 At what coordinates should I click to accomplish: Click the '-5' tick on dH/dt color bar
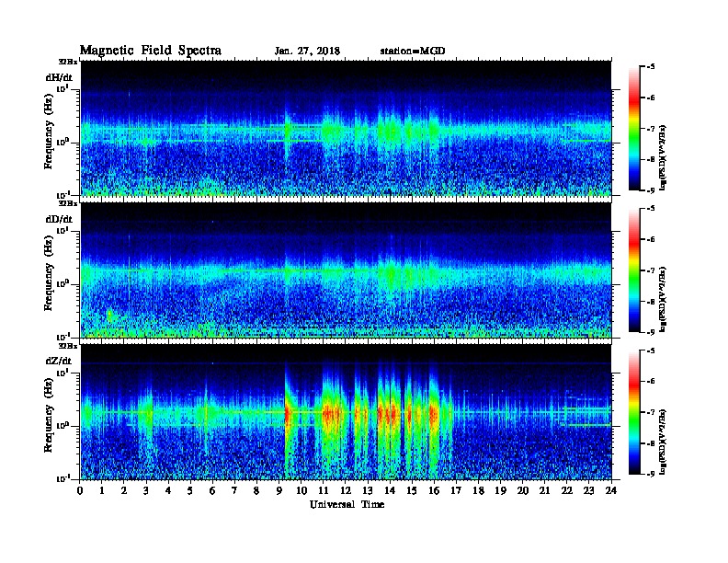pyautogui.click(x=651, y=67)
